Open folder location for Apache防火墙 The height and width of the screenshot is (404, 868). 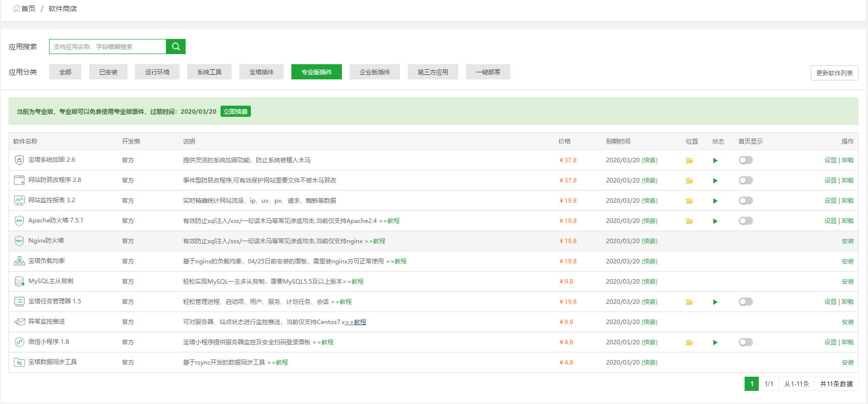click(x=689, y=221)
